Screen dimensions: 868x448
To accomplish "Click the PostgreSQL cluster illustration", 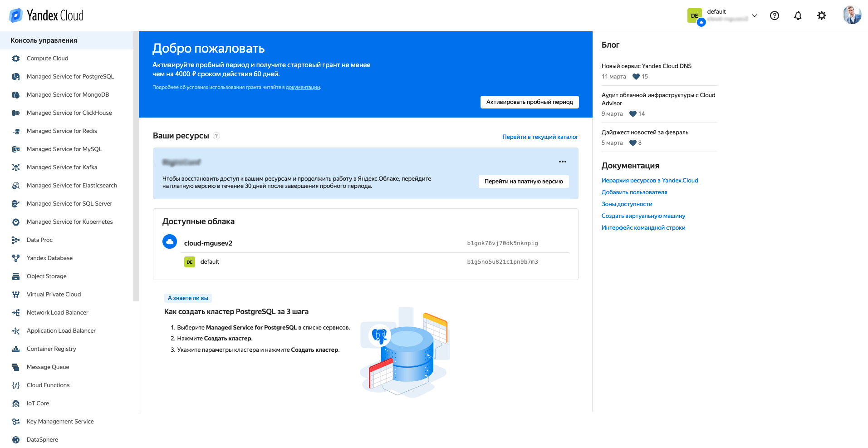I will [404, 353].
